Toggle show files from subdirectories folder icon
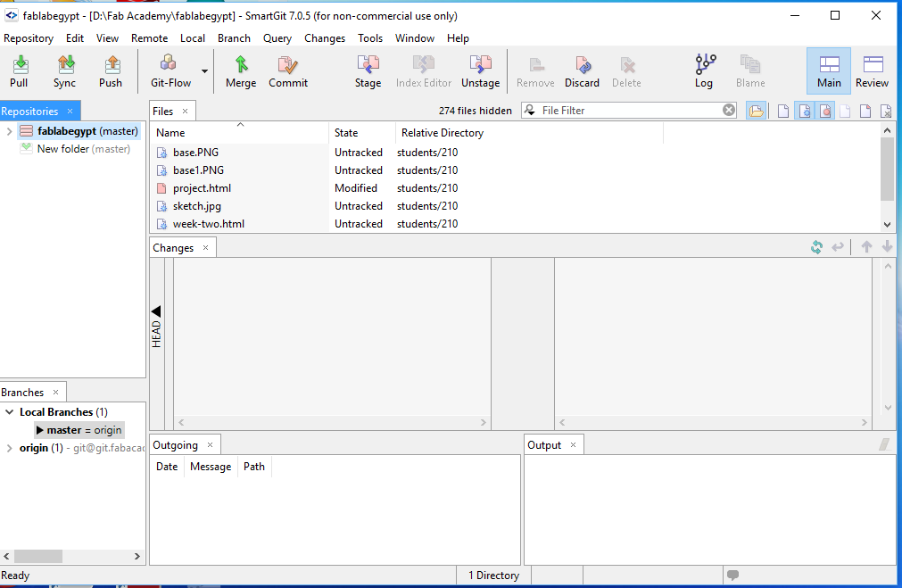The width and height of the screenshot is (902, 588). 756,111
